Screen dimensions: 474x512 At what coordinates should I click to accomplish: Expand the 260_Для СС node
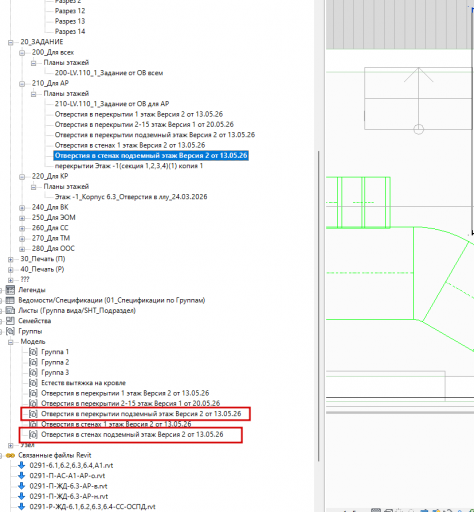coord(22,228)
